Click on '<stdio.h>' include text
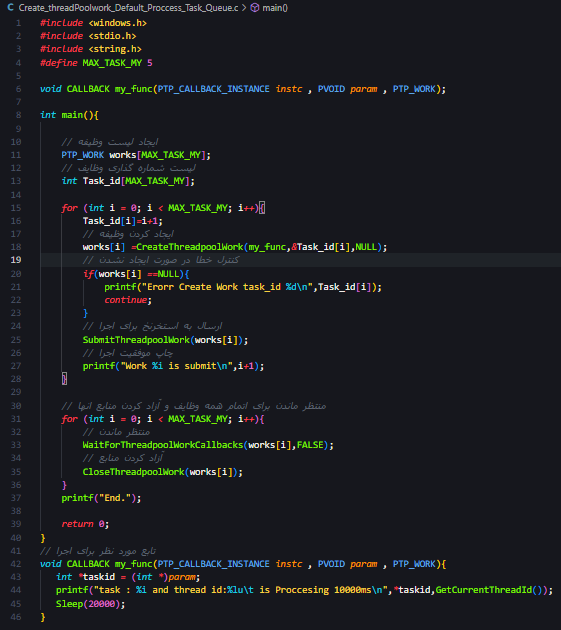The height and width of the screenshot is (630, 561). 112,36
